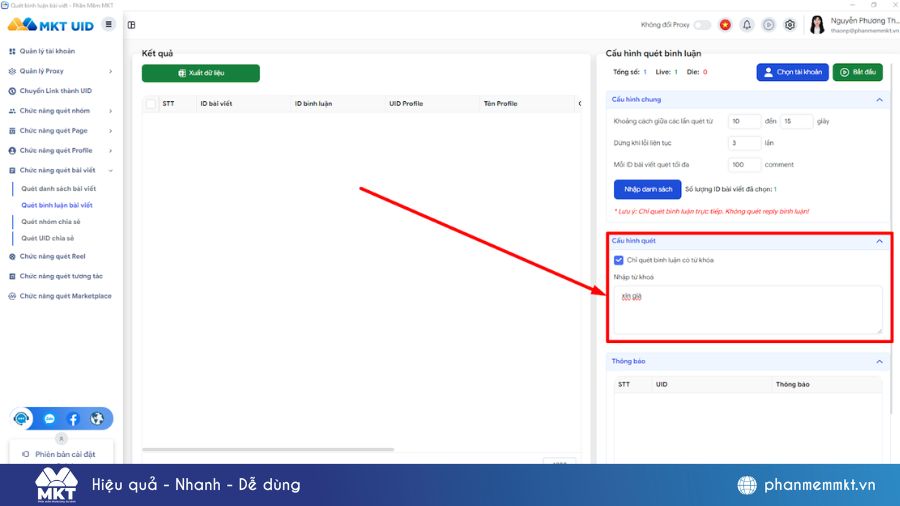Click the panel layout icon in top bar
900x506 pixels.
coord(131,25)
